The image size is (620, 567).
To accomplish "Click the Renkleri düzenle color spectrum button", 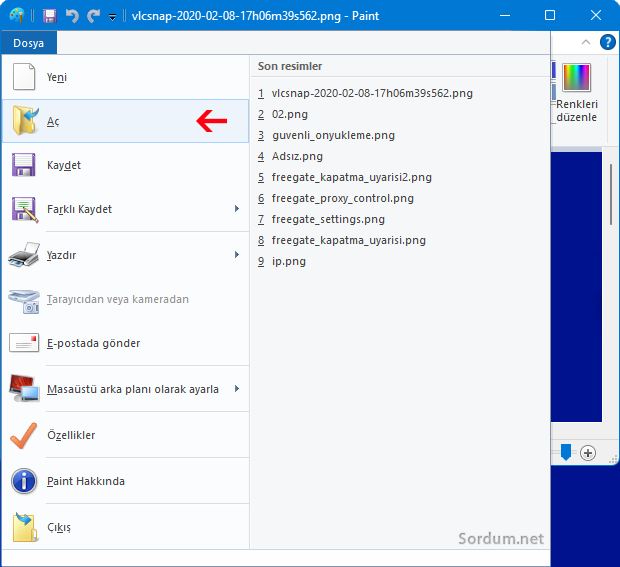I will [x=577, y=93].
